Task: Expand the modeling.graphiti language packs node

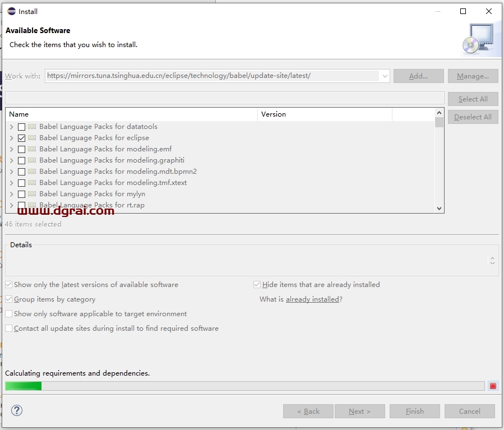Action: pyautogui.click(x=12, y=160)
